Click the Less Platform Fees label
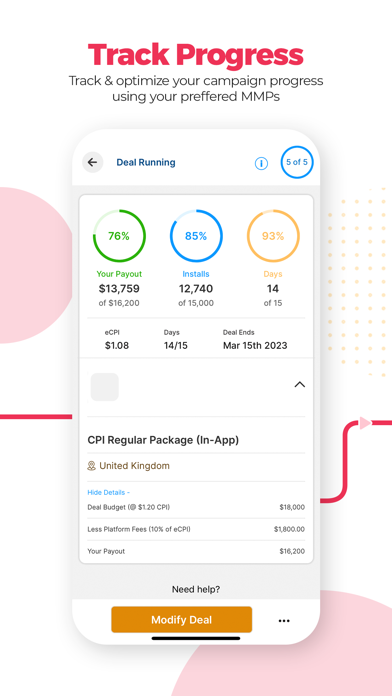Screen dimensions: 392x696 pos(139,529)
